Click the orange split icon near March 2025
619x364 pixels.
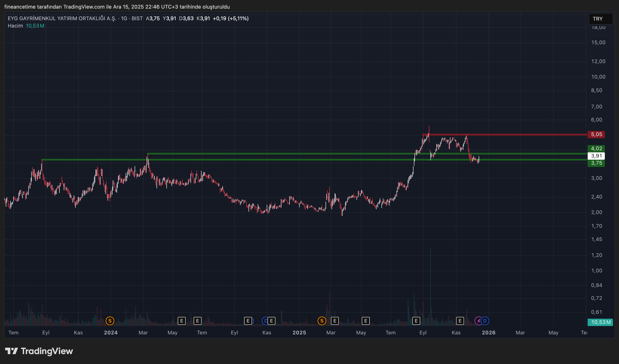click(x=322, y=321)
